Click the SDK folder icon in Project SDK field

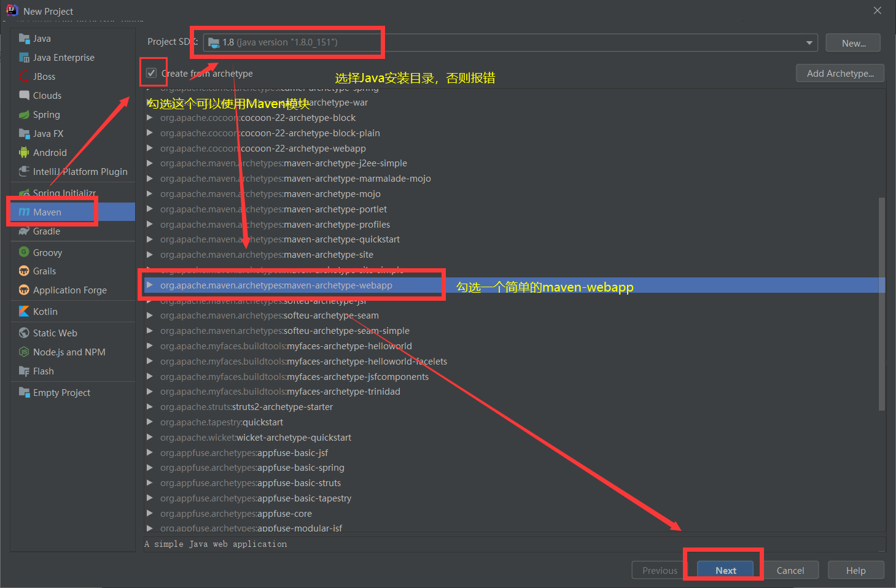pos(214,42)
